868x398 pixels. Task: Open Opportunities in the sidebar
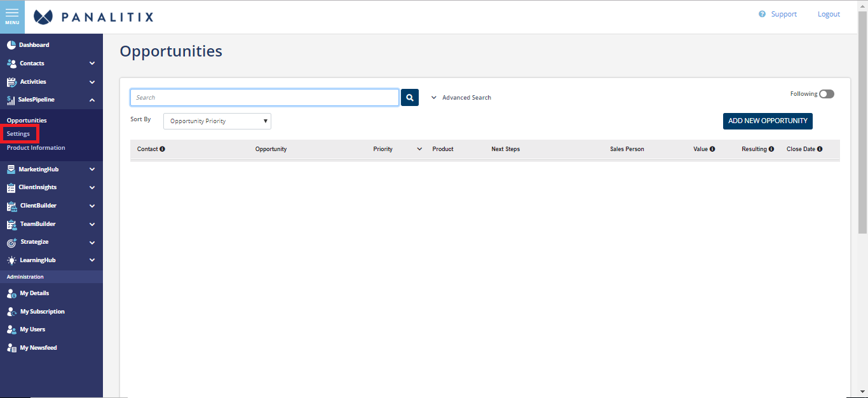click(27, 121)
